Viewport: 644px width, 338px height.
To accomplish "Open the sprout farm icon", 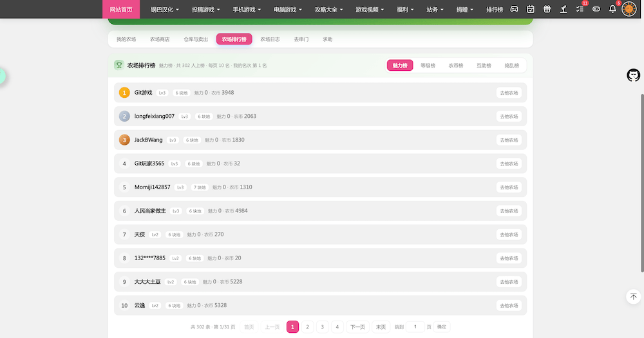I will click(x=563, y=9).
